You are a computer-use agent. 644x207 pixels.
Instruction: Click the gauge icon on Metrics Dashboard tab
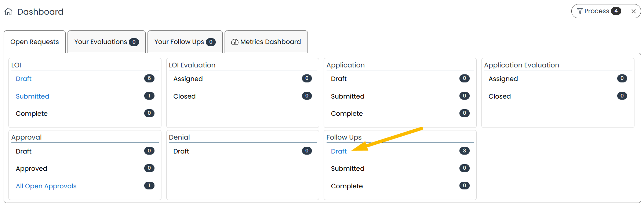click(235, 42)
